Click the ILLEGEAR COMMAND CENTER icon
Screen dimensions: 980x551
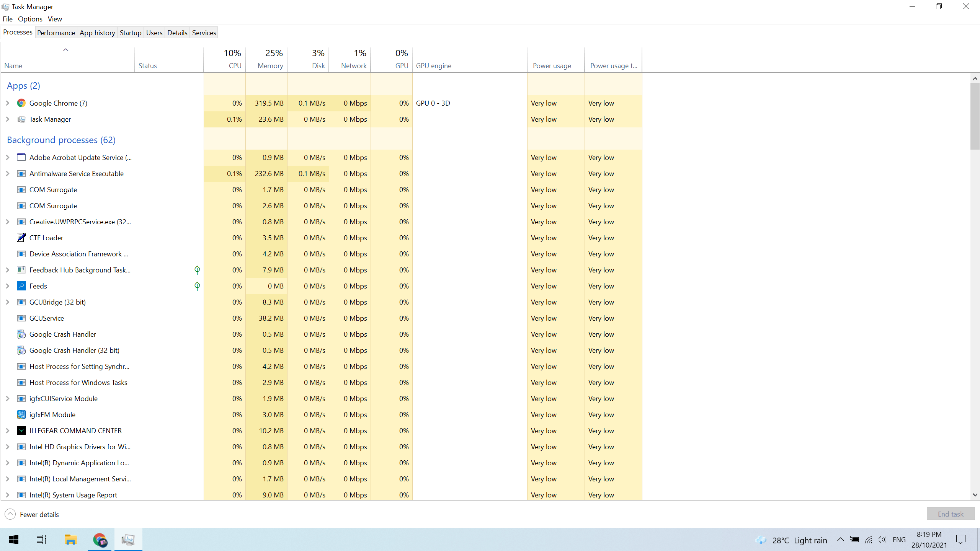pos(21,430)
